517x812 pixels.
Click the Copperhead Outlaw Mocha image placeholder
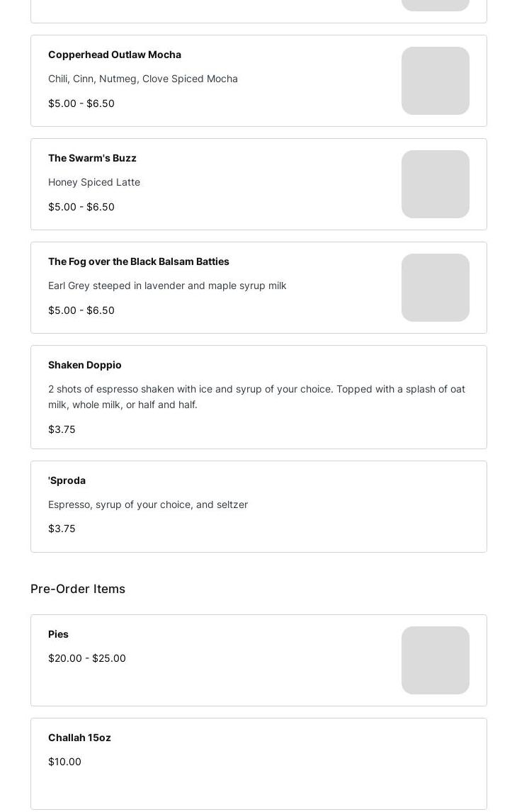click(x=435, y=81)
